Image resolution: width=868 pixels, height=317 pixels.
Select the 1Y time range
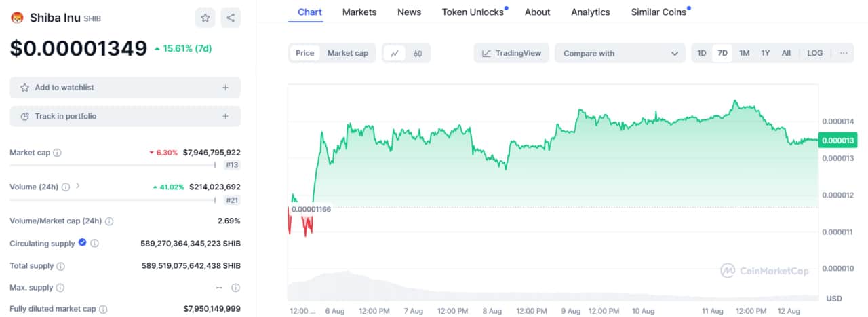point(766,53)
